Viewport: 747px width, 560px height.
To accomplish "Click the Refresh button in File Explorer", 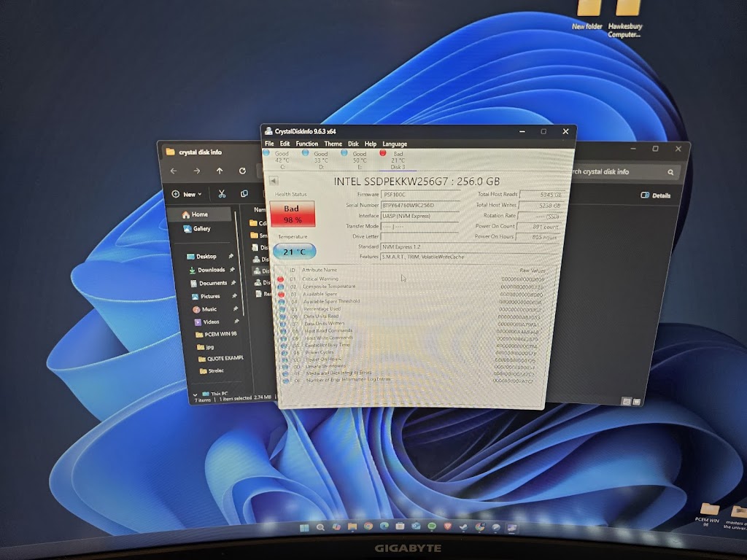I will coord(242,171).
